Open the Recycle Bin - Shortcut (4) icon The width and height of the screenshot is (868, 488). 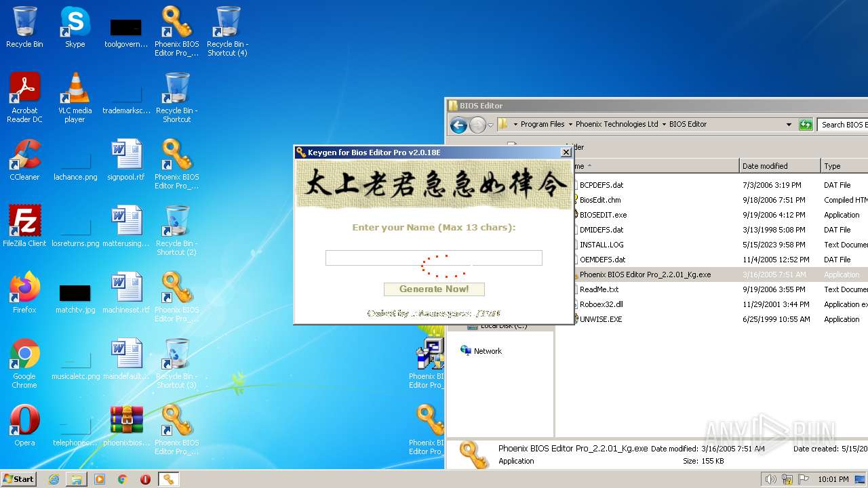[x=227, y=30]
